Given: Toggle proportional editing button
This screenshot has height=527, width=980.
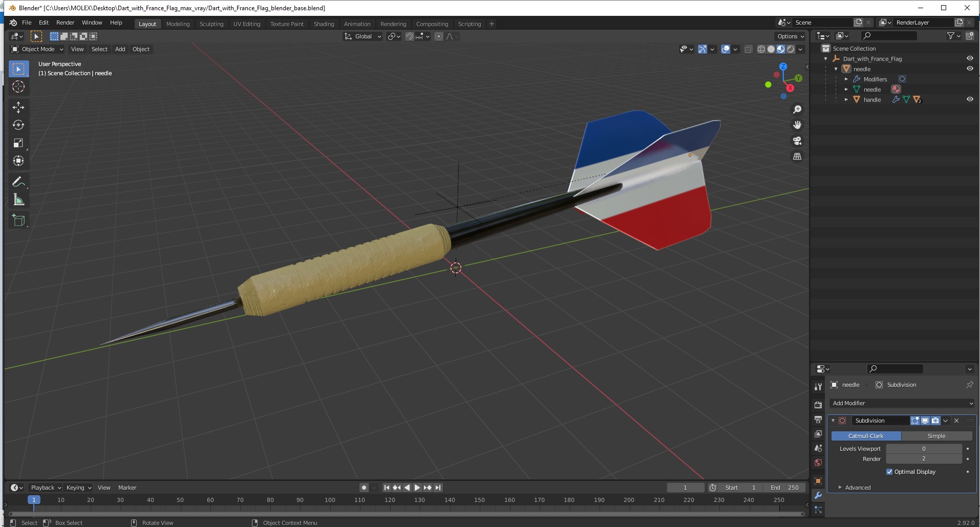Looking at the screenshot, I should (x=439, y=36).
